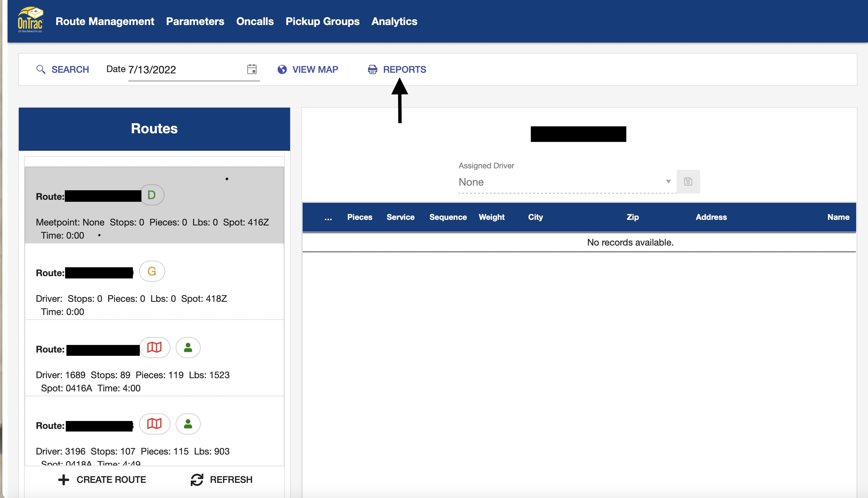Click the green D badge on first route
868x498 pixels.
coord(152,195)
